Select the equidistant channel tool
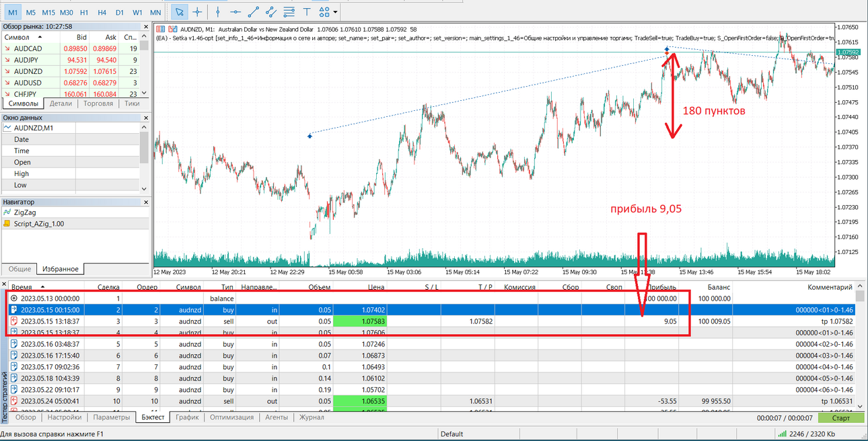The image size is (868, 441). tap(271, 12)
